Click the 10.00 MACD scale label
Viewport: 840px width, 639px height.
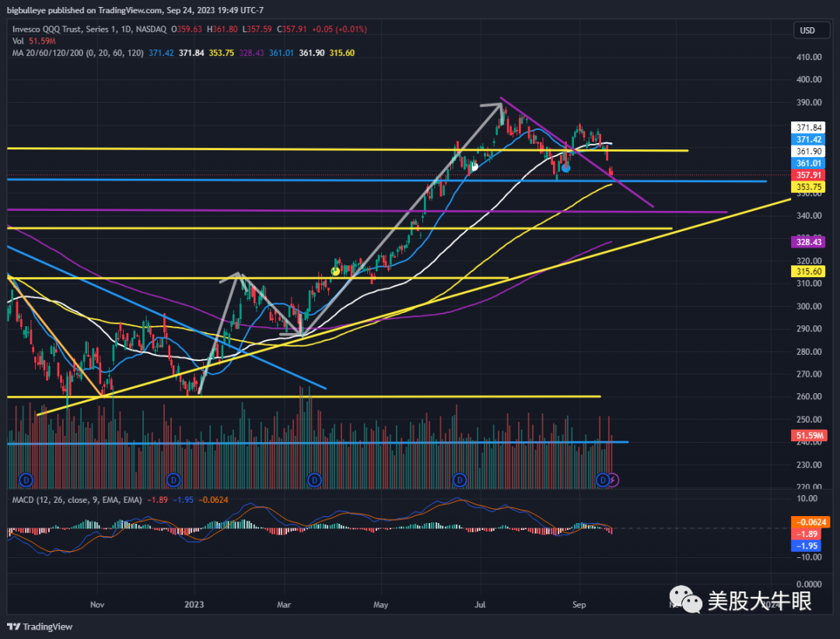[807, 499]
